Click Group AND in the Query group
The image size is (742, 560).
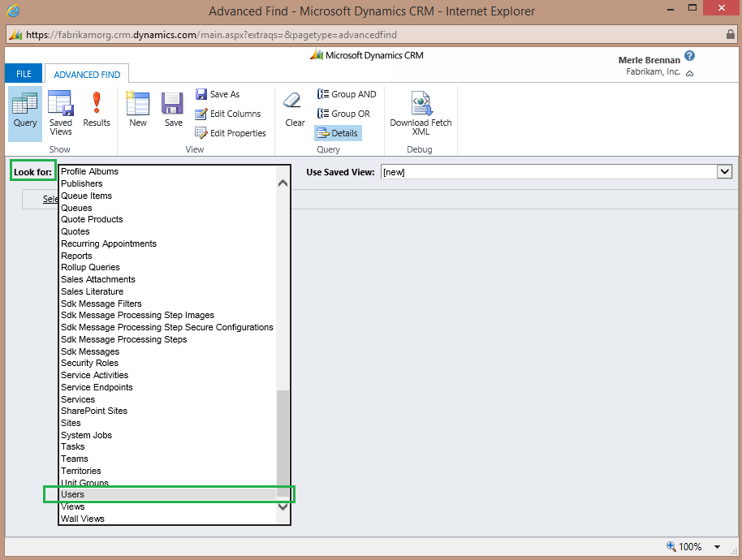pyautogui.click(x=347, y=94)
